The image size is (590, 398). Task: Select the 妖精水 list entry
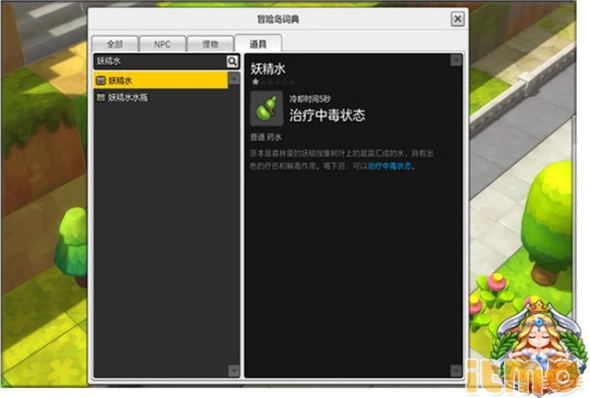tap(161, 80)
